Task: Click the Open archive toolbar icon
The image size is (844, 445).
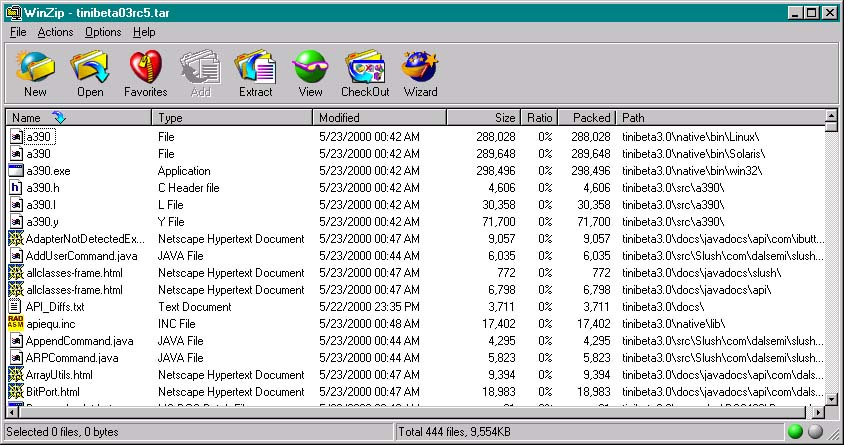Action: [90, 72]
